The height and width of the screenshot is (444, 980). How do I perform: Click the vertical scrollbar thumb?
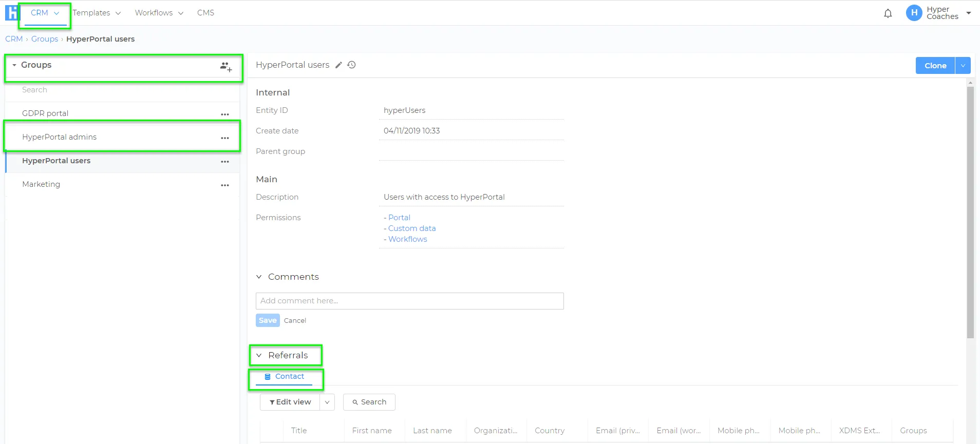[970, 212]
